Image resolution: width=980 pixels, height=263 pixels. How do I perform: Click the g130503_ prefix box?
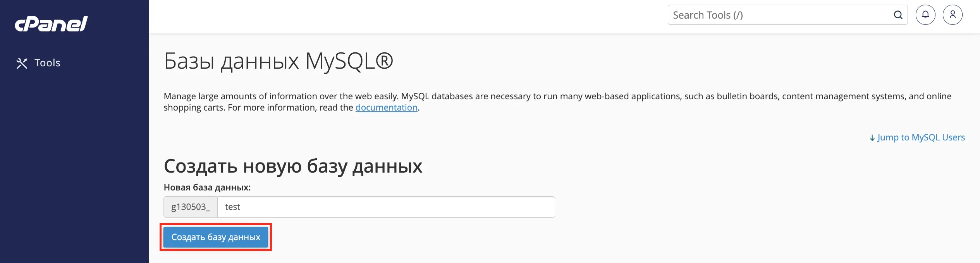click(x=191, y=207)
